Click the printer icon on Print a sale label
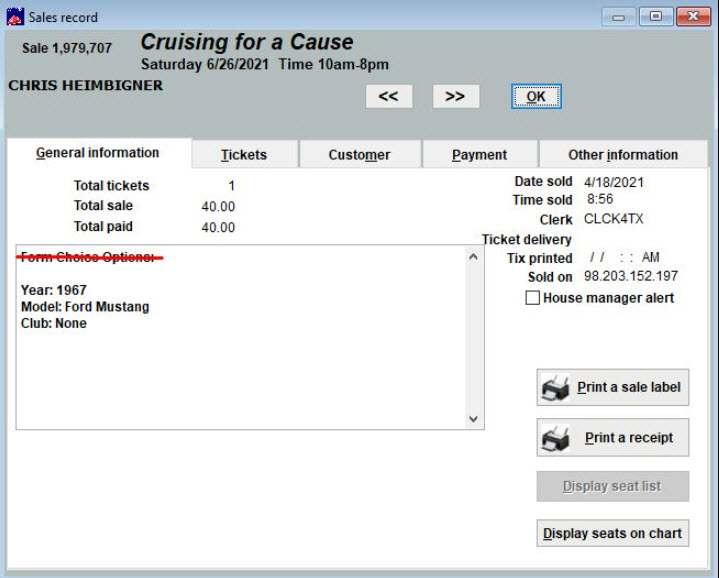719x578 pixels. pyautogui.click(x=555, y=388)
